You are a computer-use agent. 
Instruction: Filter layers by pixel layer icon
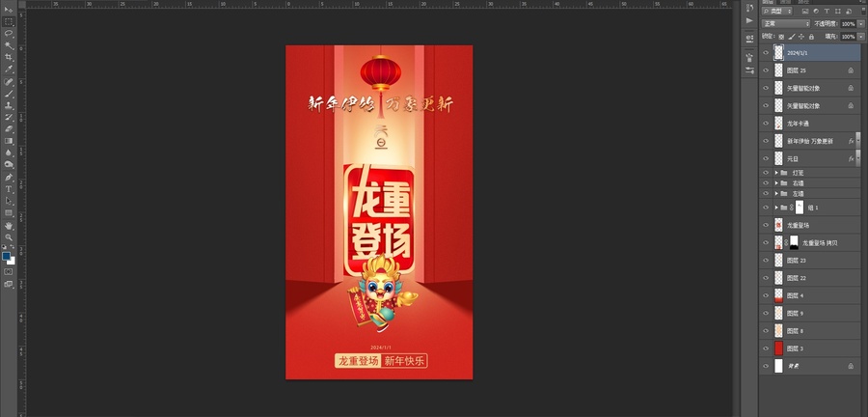(805, 11)
